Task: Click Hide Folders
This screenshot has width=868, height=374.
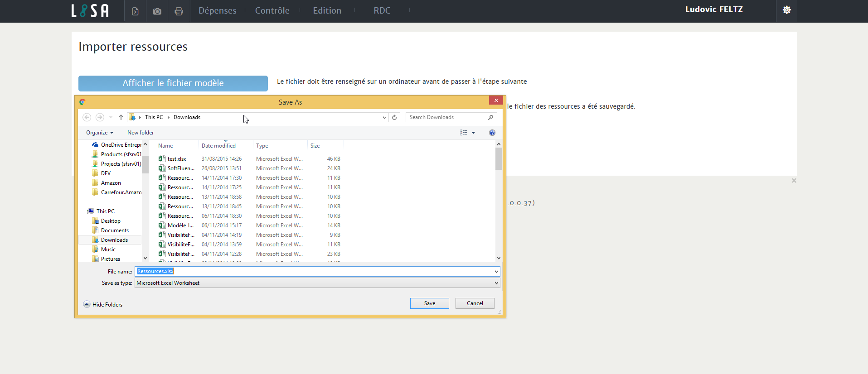Action: 103,305
